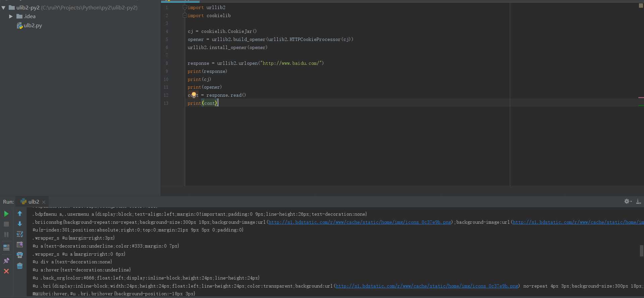Viewport: 644px width, 298px height.
Task: Click the green stripe marker in editor scrollbar
Action: coord(641,105)
